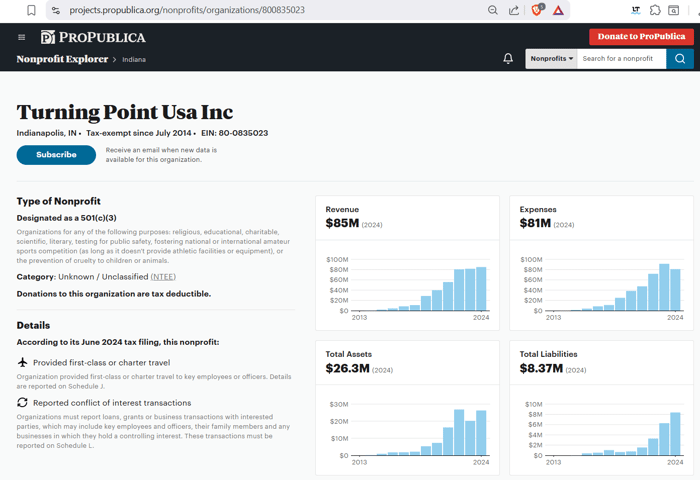
Task: Click the tallest bar in Total Liabilities chart
Action: point(676,434)
